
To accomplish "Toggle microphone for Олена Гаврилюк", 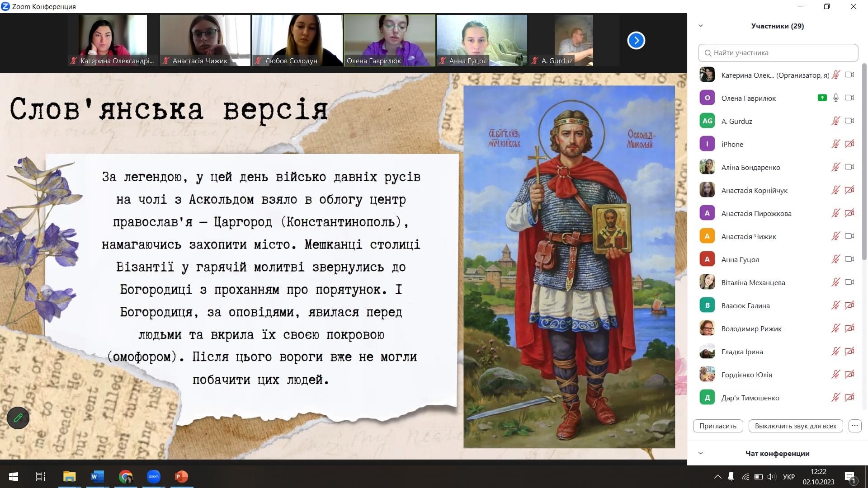I will (x=836, y=98).
